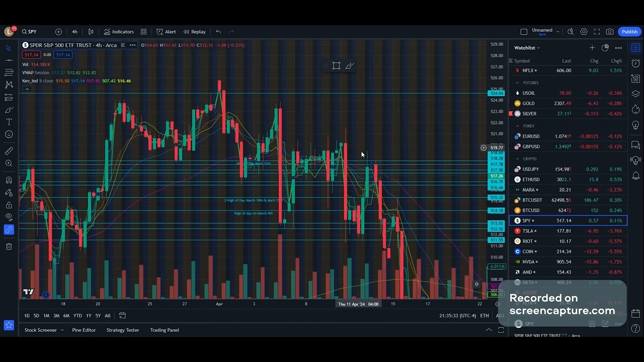Select the brush drawing tool

(9, 110)
